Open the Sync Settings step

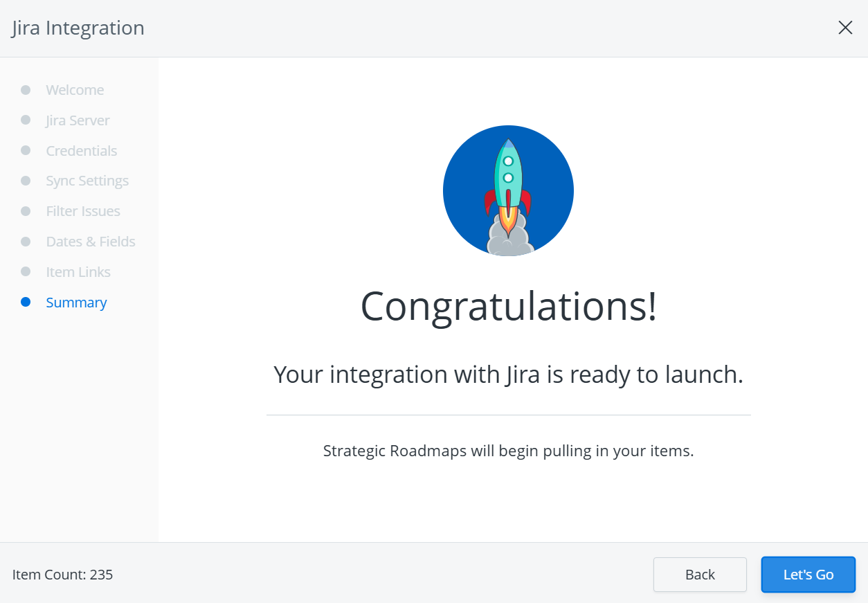pyautogui.click(x=87, y=180)
